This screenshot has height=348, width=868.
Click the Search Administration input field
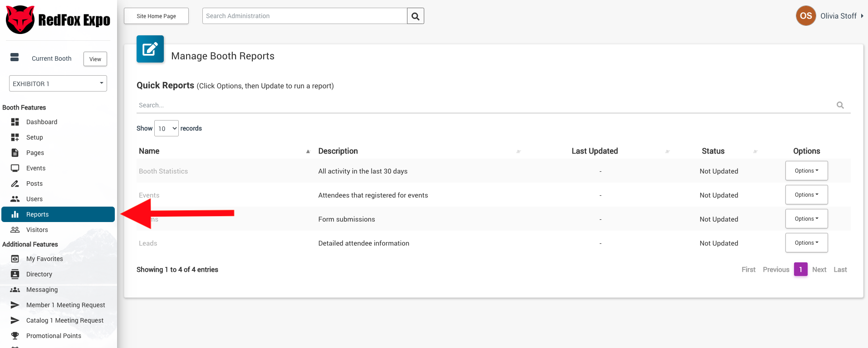305,16
